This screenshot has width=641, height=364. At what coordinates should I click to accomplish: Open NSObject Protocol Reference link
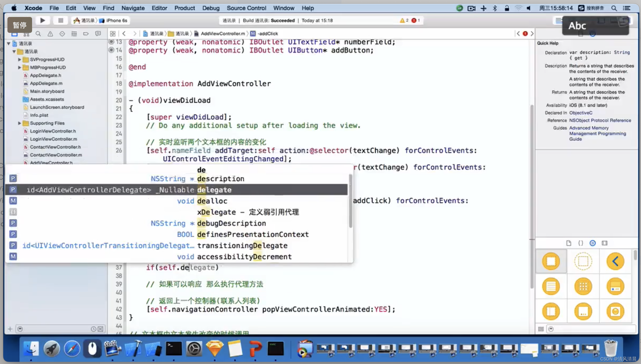[600, 120]
